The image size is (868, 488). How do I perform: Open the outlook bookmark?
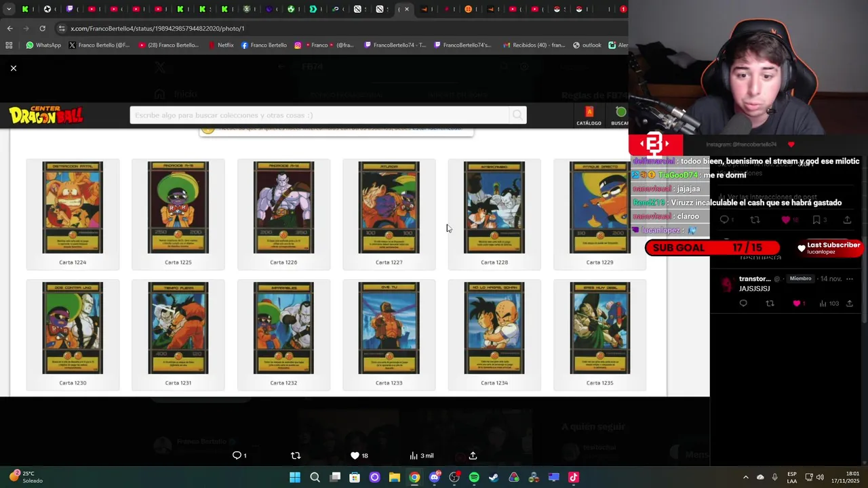[x=587, y=45]
